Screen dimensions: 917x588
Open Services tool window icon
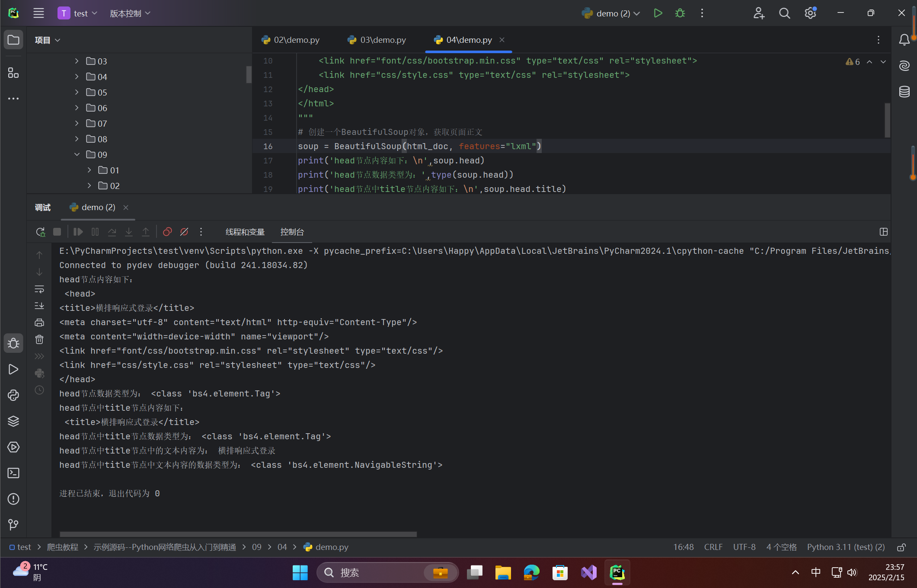[13, 447]
